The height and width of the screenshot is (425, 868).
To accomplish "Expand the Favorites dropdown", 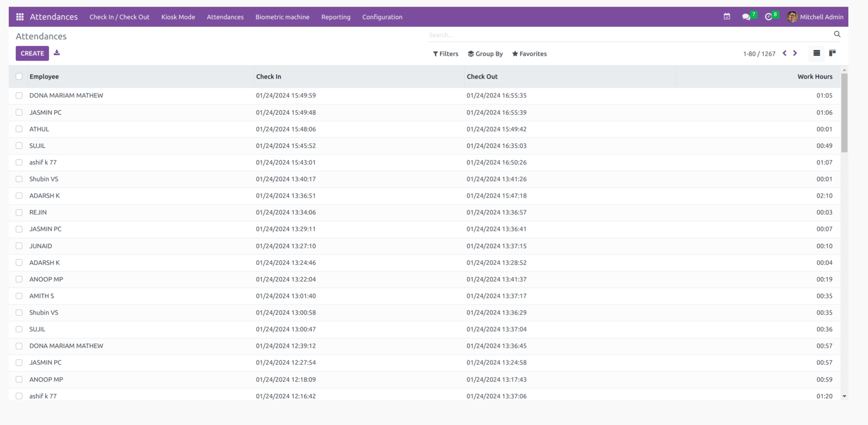I will [x=529, y=54].
